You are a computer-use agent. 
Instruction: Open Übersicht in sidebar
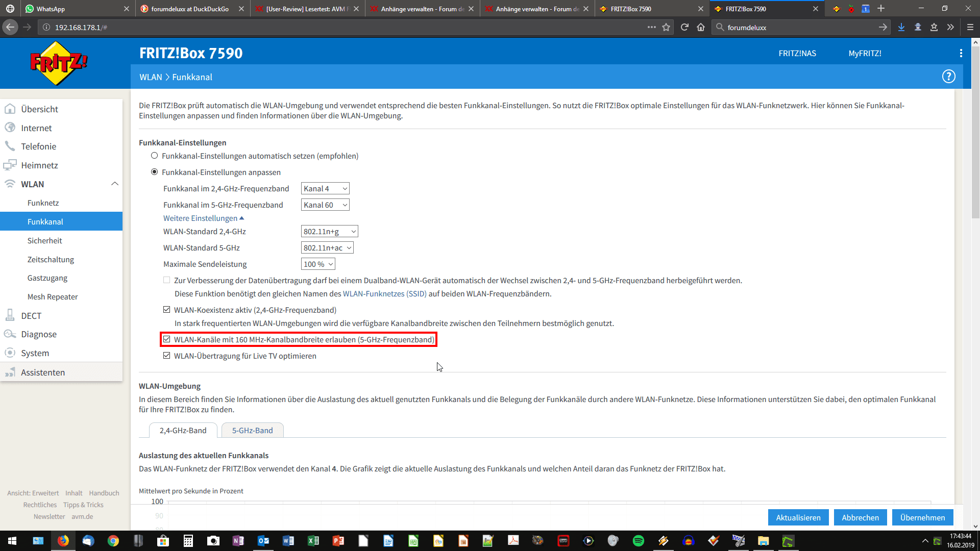tap(40, 109)
